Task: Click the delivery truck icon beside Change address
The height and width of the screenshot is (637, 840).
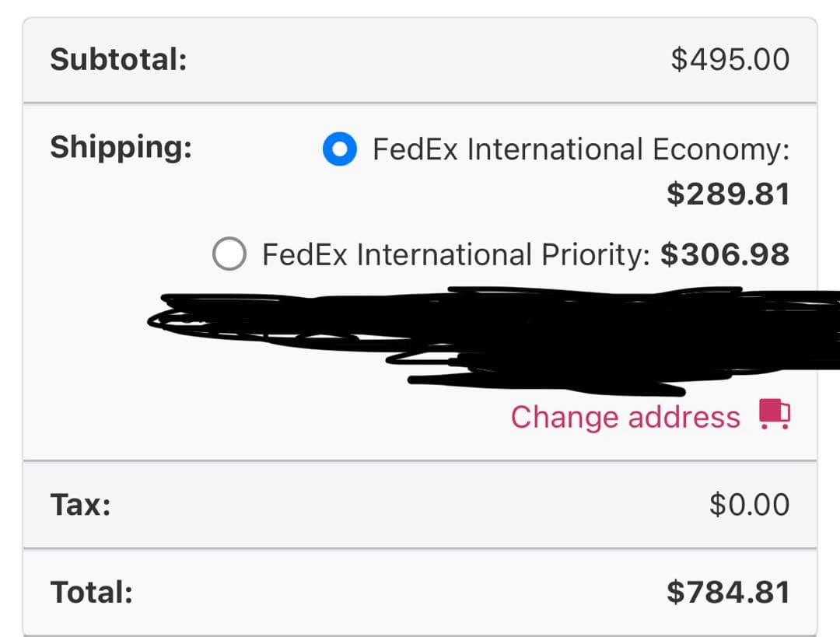Action: 774,415
